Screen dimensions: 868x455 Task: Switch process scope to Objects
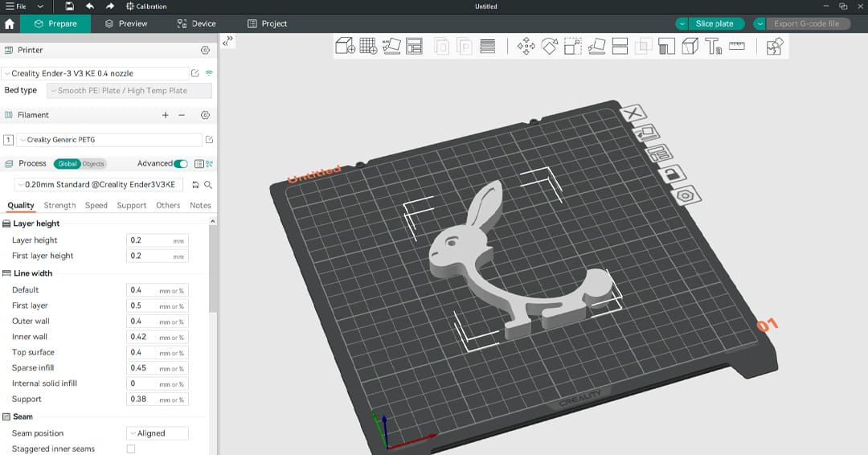[93, 164]
